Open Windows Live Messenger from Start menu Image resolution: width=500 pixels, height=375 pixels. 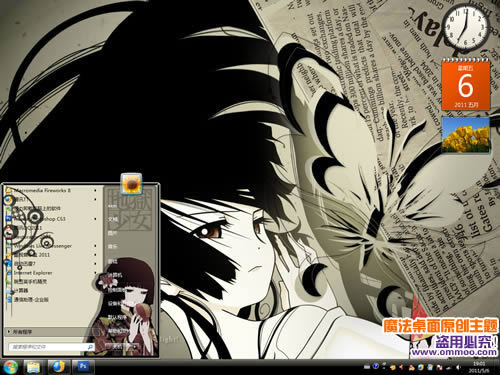click(52, 246)
